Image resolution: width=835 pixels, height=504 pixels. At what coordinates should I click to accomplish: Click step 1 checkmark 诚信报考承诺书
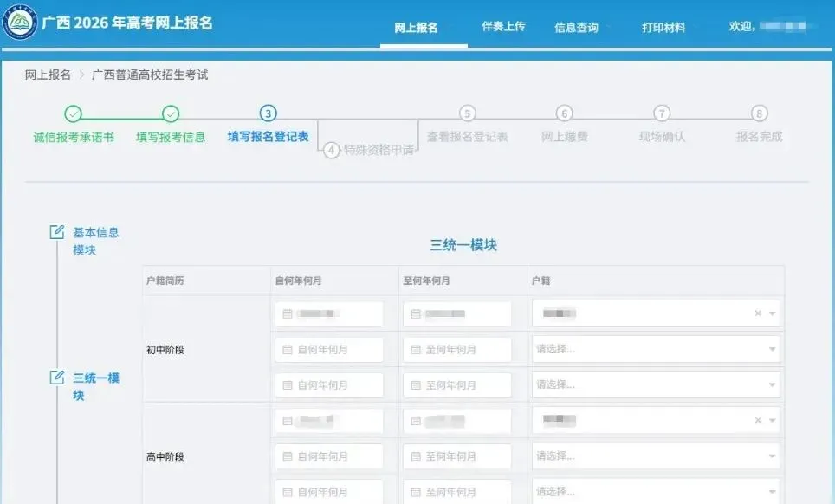[x=74, y=113]
